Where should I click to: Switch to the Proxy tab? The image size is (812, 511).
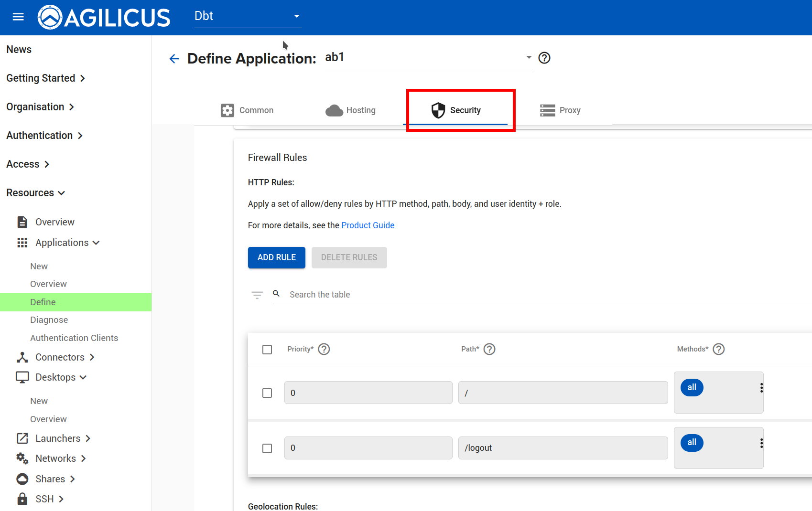(560, 110)
